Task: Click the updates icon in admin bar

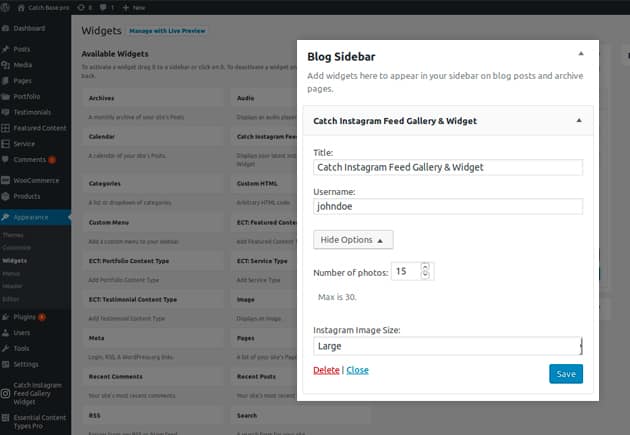Action: pyautogui.click(x=81, y=7)
